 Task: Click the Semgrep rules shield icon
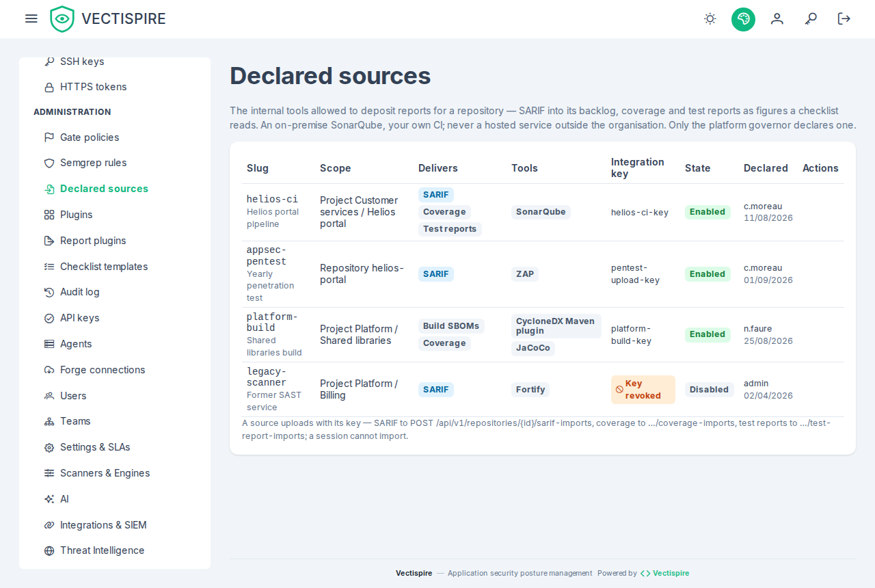click(x=49, y=163)
